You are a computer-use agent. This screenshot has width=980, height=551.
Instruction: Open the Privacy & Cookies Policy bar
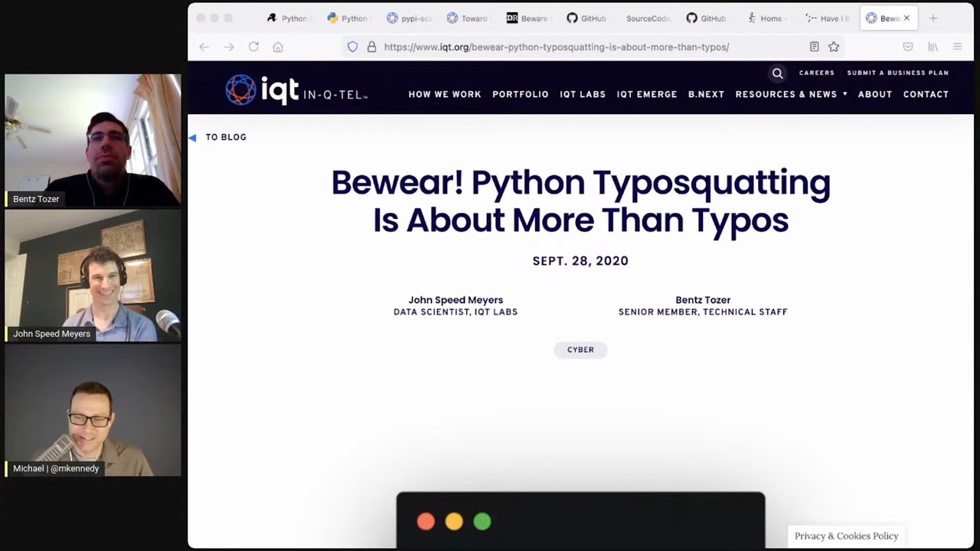[846, 536]
